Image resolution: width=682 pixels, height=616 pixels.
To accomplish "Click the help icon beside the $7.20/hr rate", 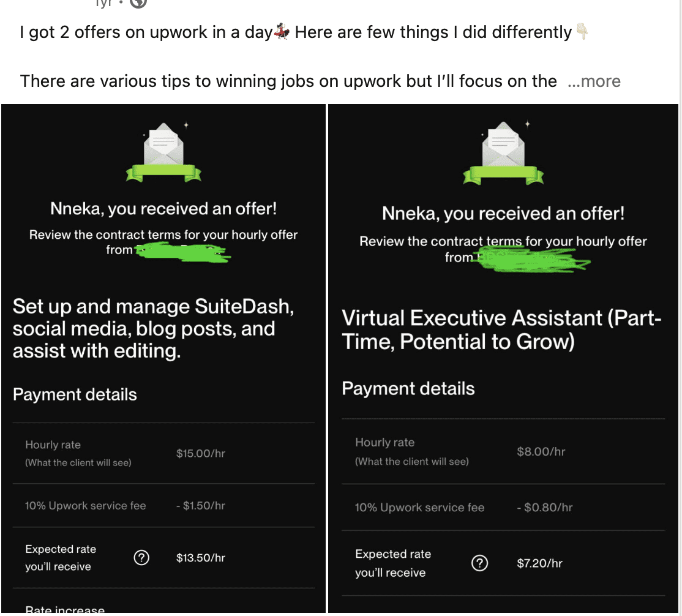I will [x=480, y=563].
